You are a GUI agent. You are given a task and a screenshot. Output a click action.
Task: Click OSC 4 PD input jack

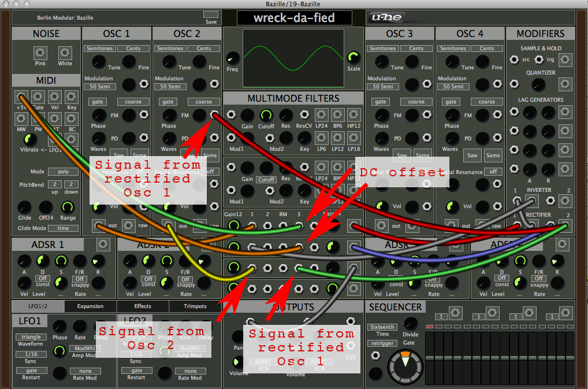497,138
